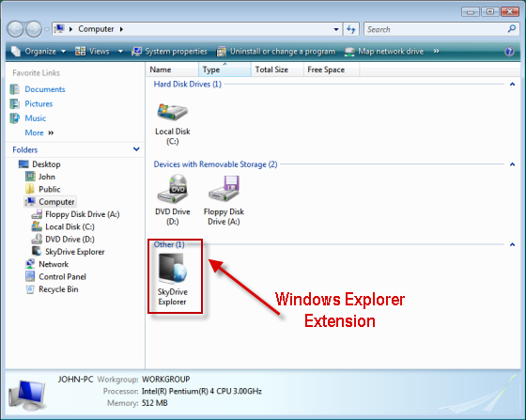Screen dimensions: 526x420
Task: Open the Organize dropdown menu
Action: coord(39,52)
